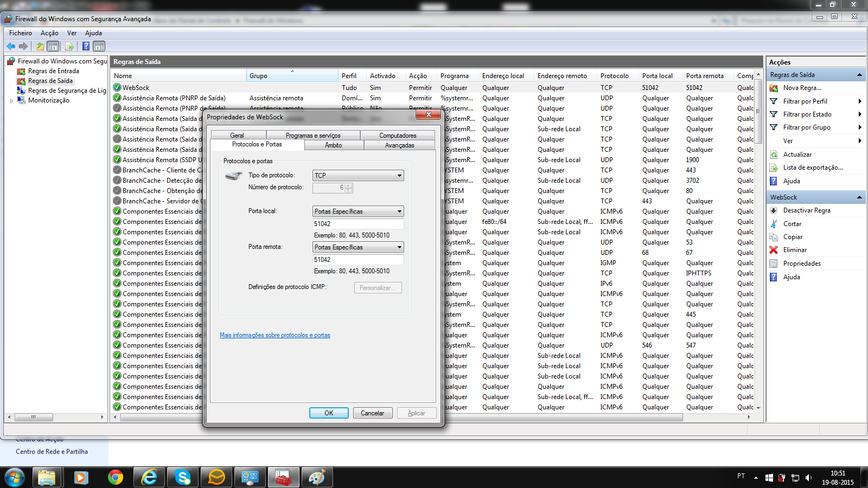Screen dimensions: 868x488
Task: Select Regras de Segurança de Lig tree item
Action: (67, 91)
